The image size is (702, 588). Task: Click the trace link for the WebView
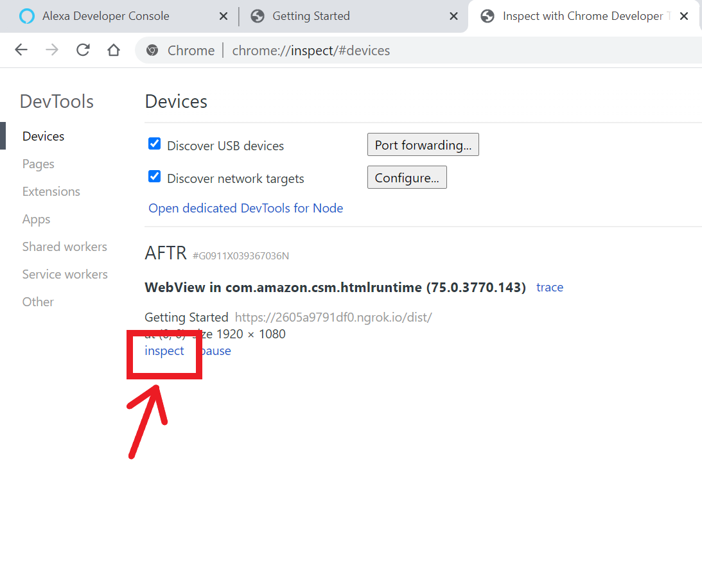click(x=549, y=287)
